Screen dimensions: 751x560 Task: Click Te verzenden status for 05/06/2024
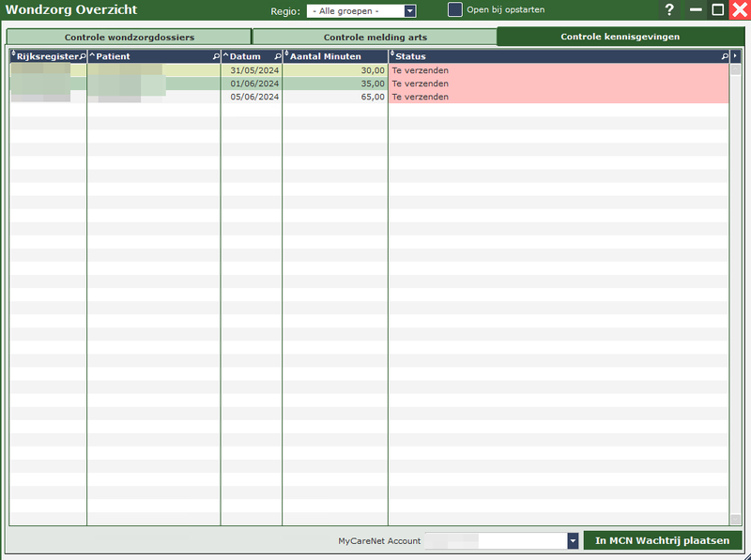tap(559, 97)
